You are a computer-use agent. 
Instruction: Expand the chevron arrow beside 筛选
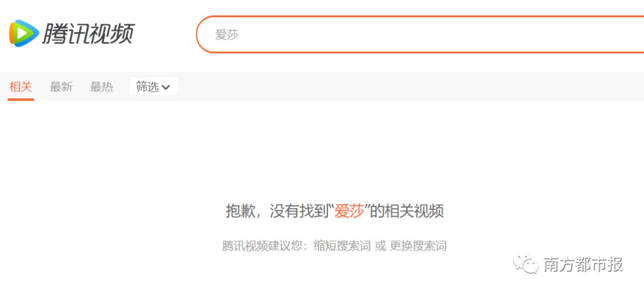point(166,88)
